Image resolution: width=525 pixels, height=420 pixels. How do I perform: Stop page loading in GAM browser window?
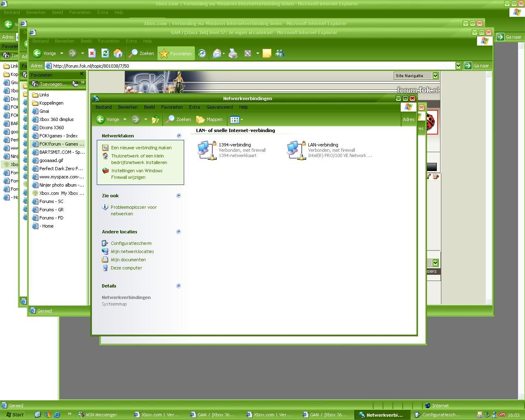pos(92,53)
